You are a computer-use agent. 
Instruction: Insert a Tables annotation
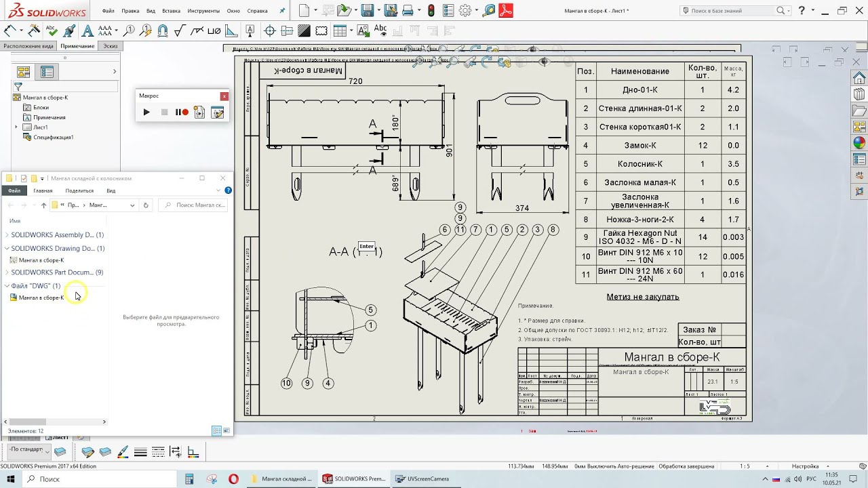pos(339,30)
